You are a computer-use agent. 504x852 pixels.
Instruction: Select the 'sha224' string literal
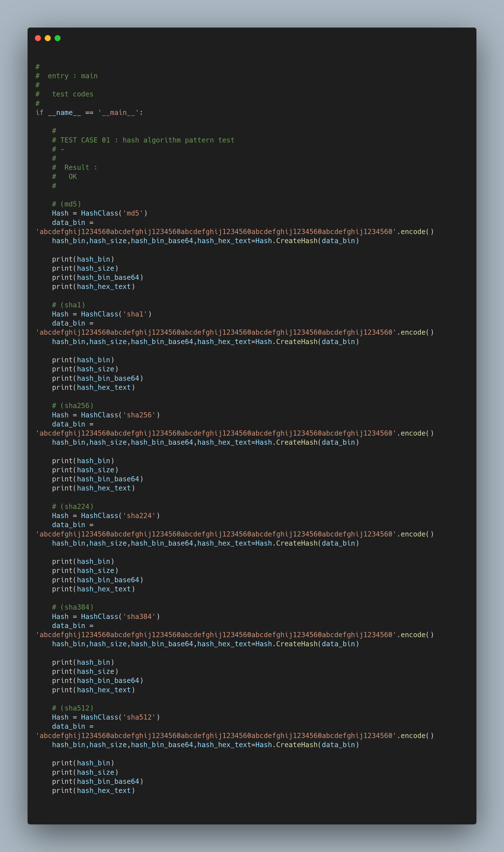(141, 516)
